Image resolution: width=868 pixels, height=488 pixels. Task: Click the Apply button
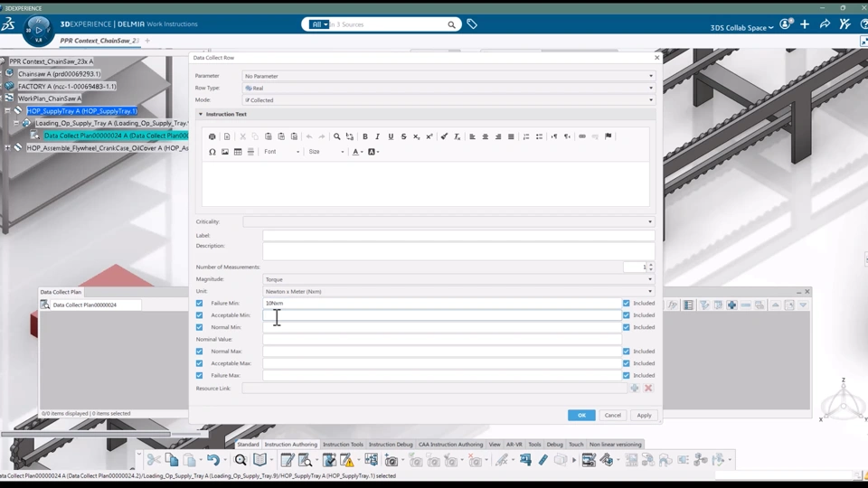(x=644, y=415)
